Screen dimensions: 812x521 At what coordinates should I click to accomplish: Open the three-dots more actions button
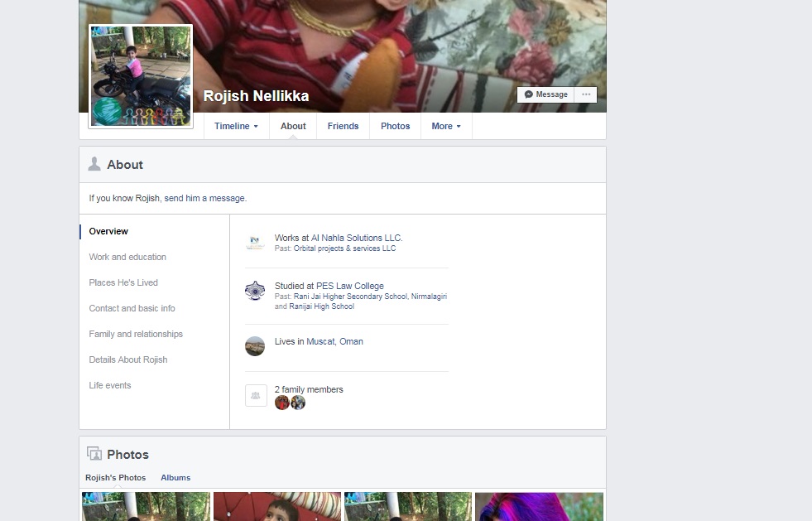(586, 94)
